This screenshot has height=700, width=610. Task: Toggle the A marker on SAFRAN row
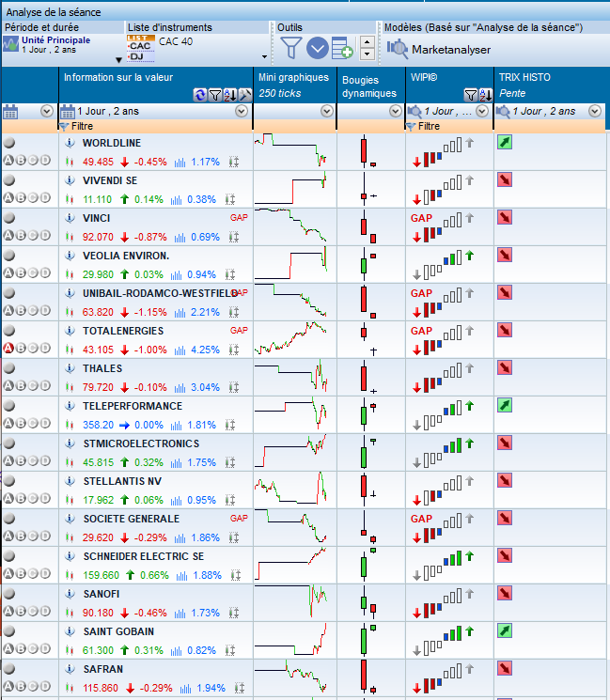pyautogui.click(x=8, y=686)
